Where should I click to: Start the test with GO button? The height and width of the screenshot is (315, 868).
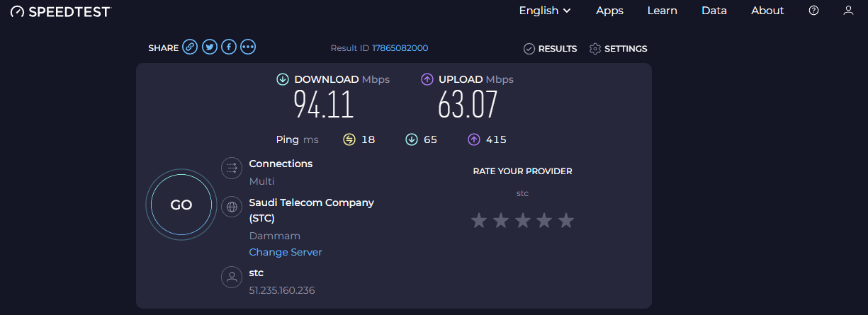click(181, 205)
